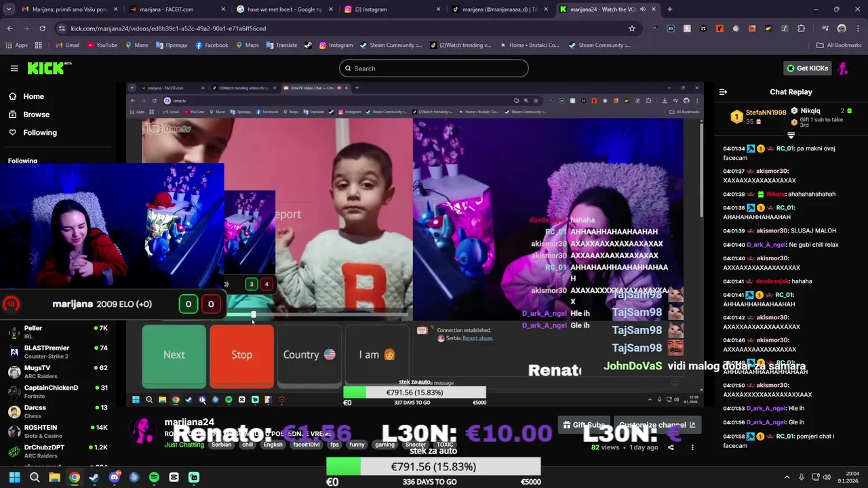868x488 pixels.
Task: Open File Explorer from taskbar
Action: click(54, 477)
